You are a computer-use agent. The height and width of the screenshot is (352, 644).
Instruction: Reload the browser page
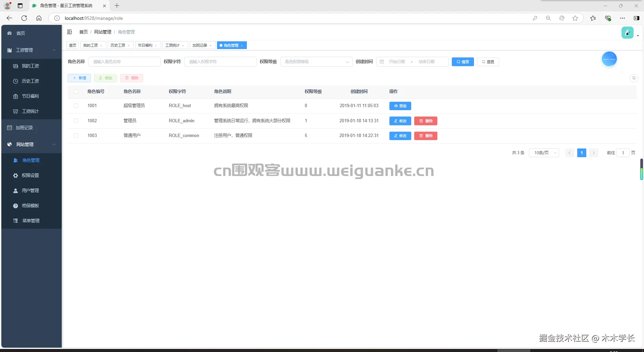point(24,18)
